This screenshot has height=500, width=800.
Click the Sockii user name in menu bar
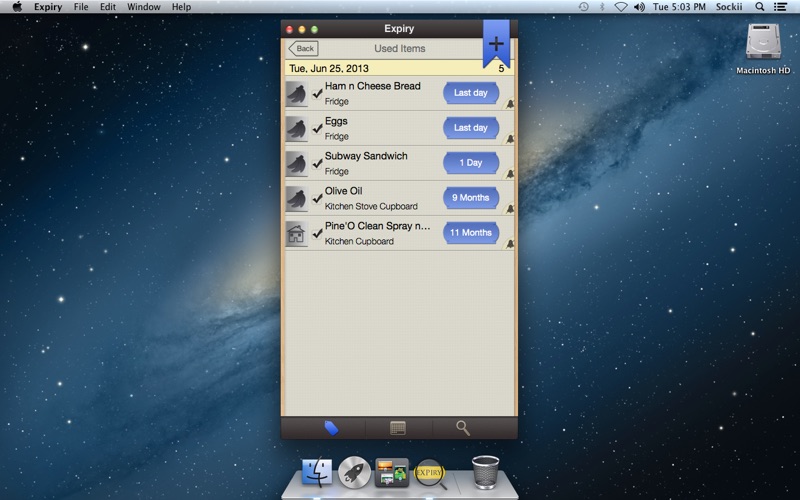[x=729, y=7]
